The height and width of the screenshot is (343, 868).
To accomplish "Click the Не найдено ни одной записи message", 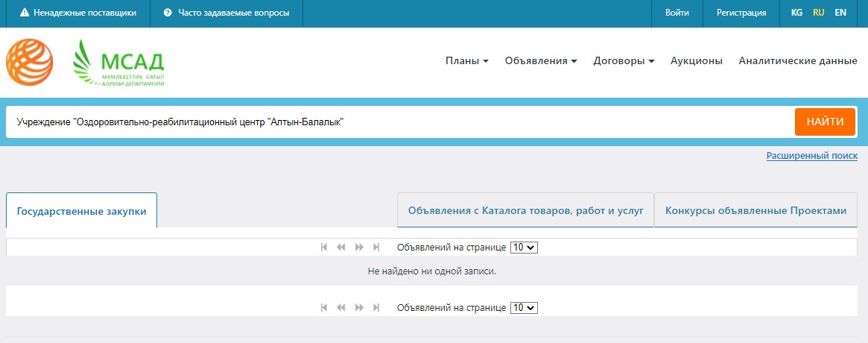I will [x=432, y=271].
